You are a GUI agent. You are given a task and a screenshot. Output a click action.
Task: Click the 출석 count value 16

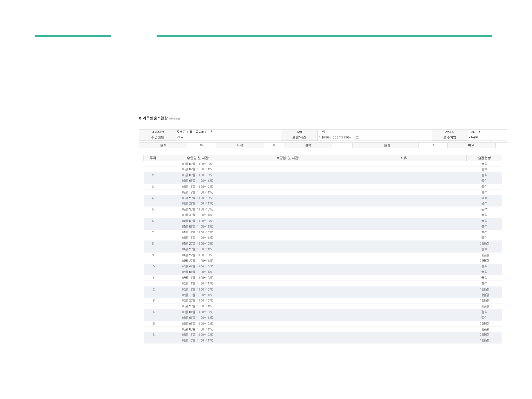(201, 145)
